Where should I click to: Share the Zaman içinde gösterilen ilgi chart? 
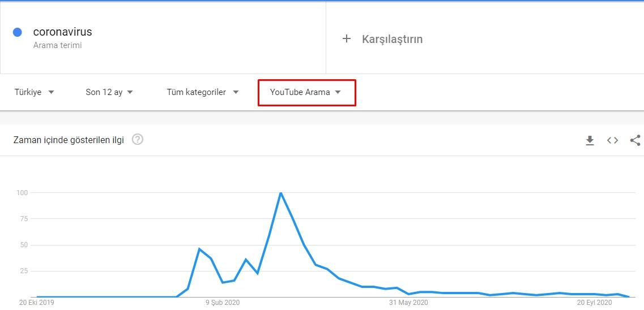[635, 140]
